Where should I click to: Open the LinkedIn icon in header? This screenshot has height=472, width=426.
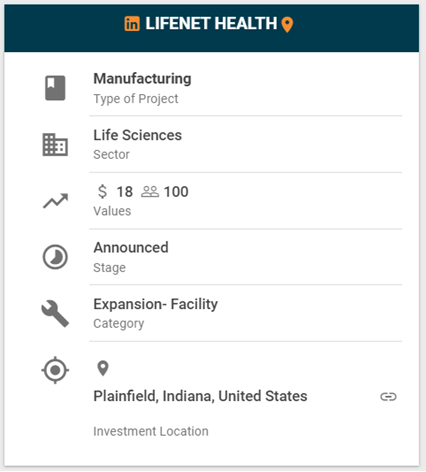[x=132, y=24]
